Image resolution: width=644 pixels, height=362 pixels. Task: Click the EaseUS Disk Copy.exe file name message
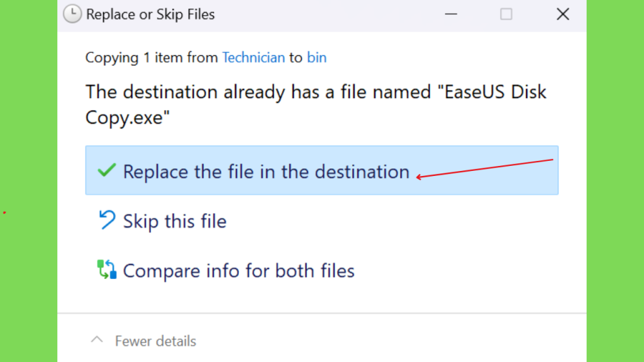point(316,104)
